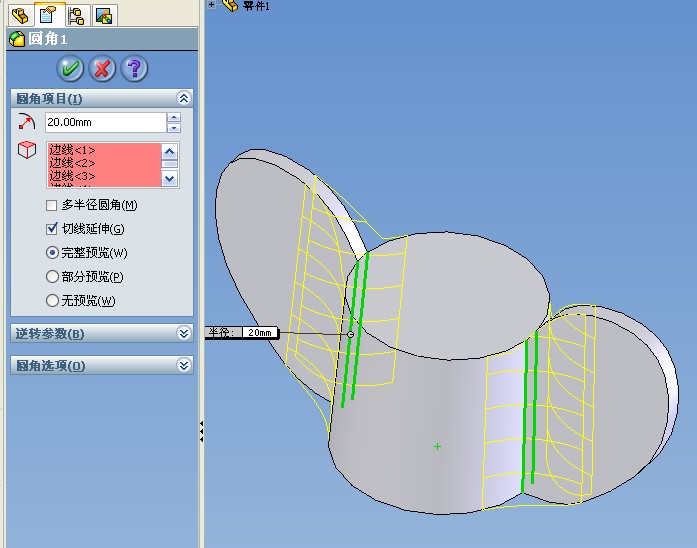
Task: Open the display appearance manager tab
Action: point(104,16)
